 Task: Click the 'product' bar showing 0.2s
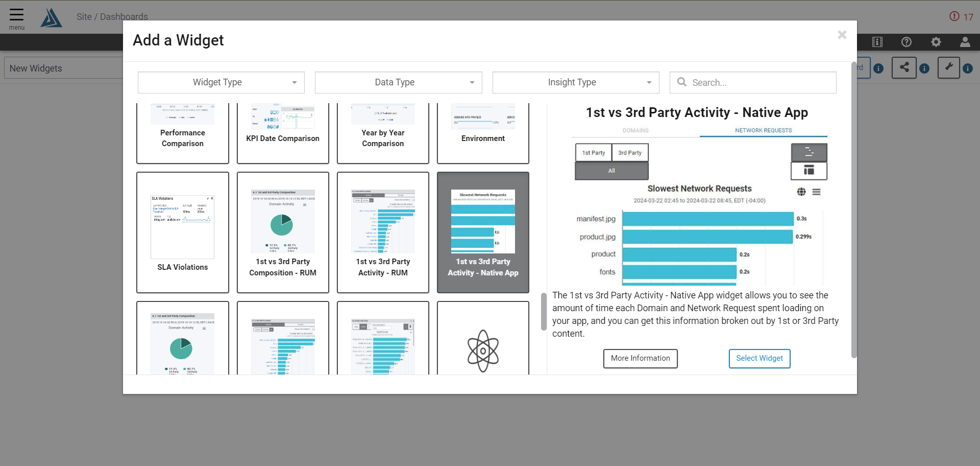tap(679, 254)
